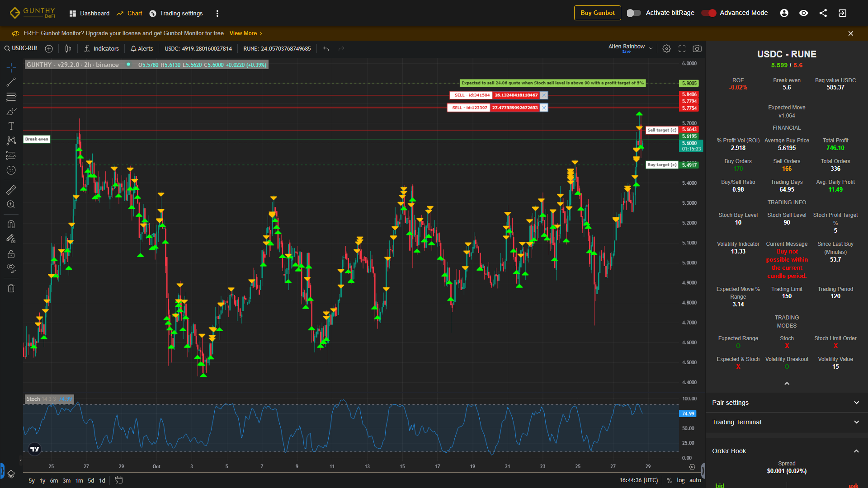The height and width of the screenshot is (488, 868).
Task: Take a chart snapshot
Action: (x=697, y=49)
